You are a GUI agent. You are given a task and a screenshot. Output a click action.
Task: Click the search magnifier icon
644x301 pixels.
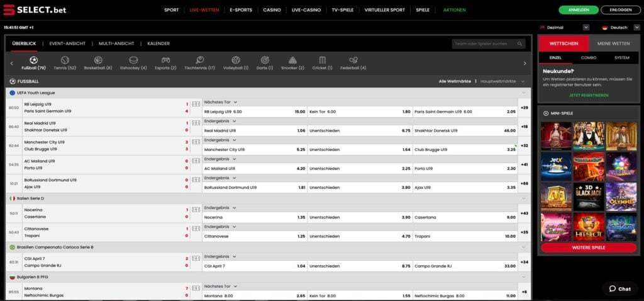tap(519, 43)
